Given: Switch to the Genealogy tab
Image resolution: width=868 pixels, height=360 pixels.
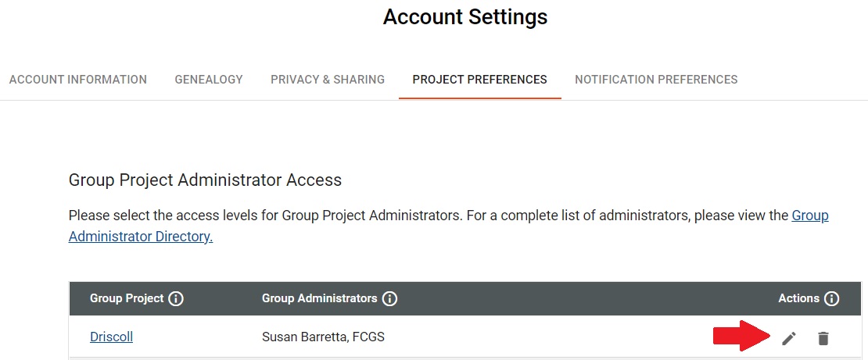Looking at the screenshot, I should [x=209, y=80].
